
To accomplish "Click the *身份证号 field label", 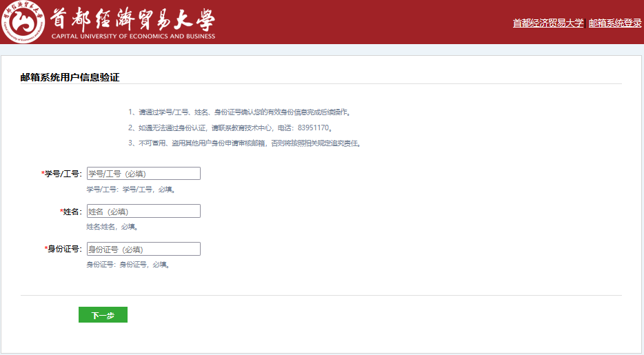I will point(63,249).
